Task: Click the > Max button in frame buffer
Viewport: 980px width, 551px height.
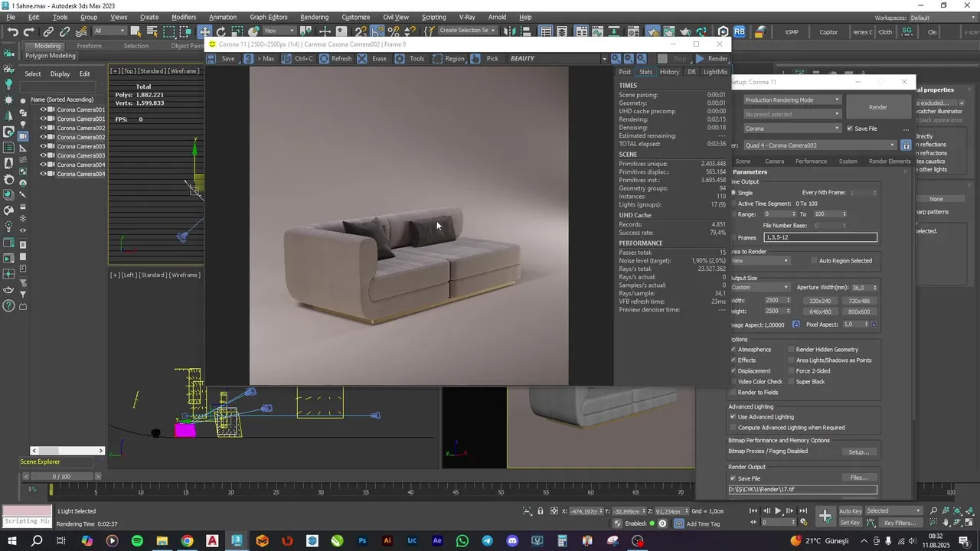Action: point(260,59)
